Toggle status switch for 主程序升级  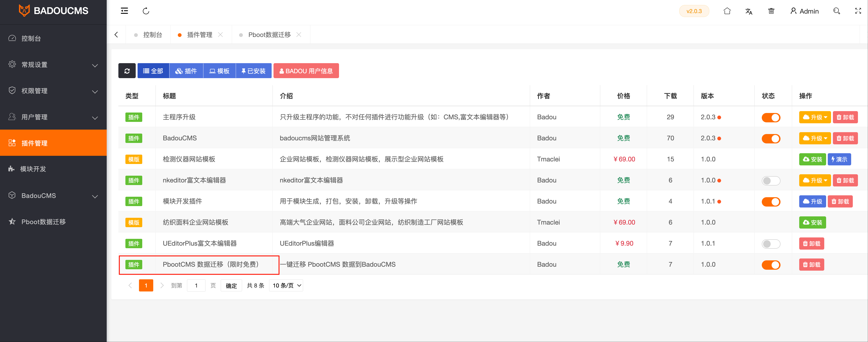(771, 117)
